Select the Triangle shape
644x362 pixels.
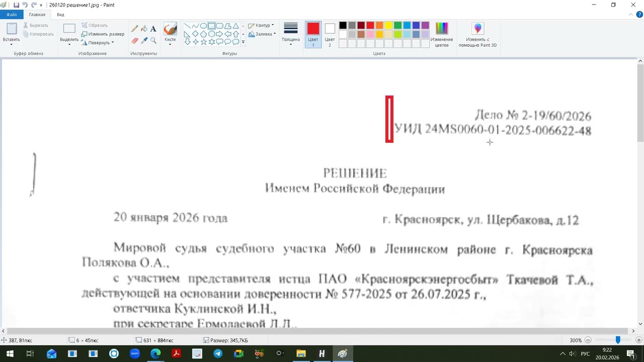[235, 26]
